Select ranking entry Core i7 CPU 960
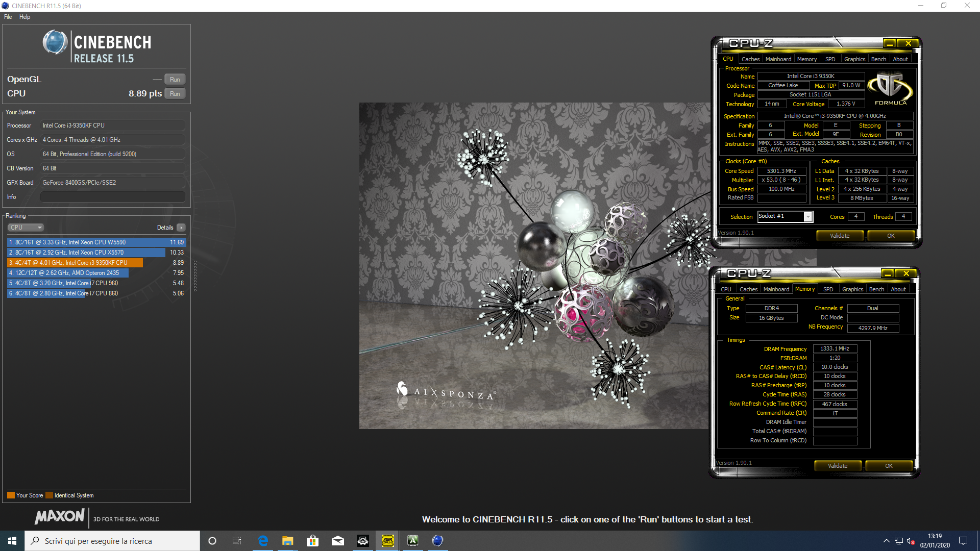This screenshot has height=551, width=980. [96, 283]
